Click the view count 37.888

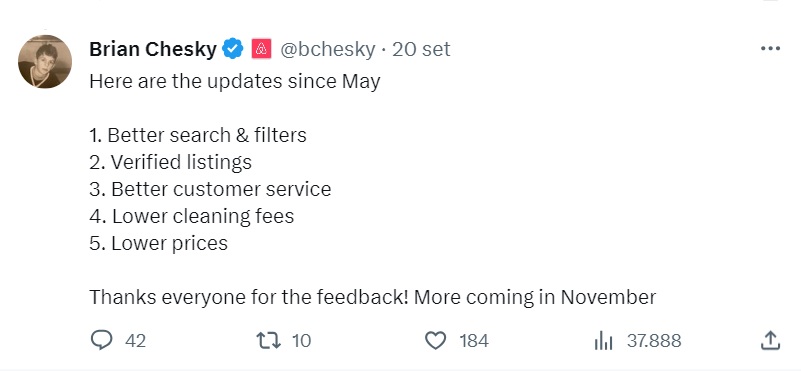pyautogui.click(x=654, y=341)
